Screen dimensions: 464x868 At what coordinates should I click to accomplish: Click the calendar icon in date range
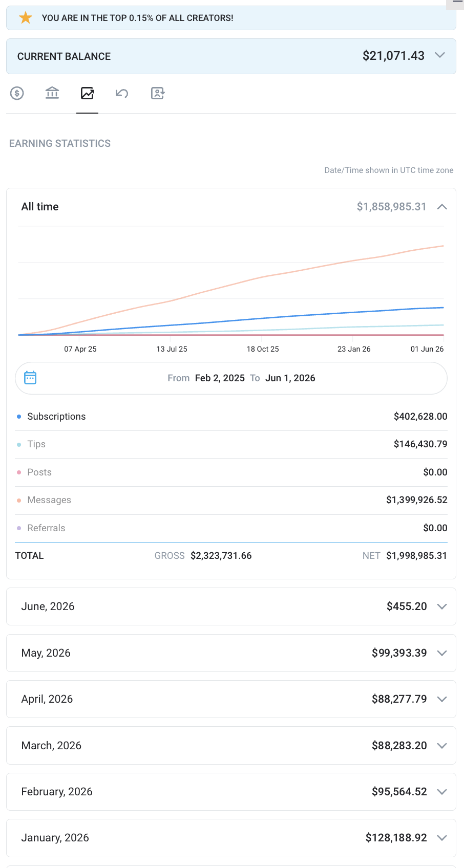(31, 378)
